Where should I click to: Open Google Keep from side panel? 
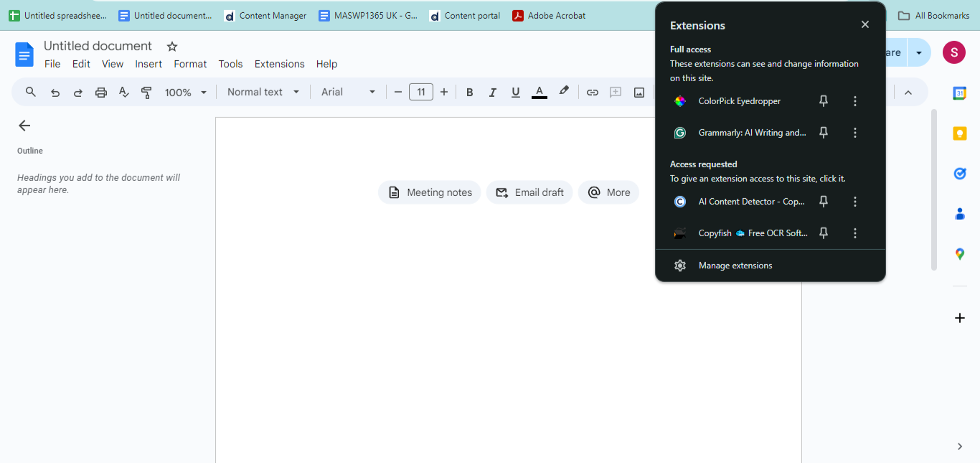tap(959, 134)
